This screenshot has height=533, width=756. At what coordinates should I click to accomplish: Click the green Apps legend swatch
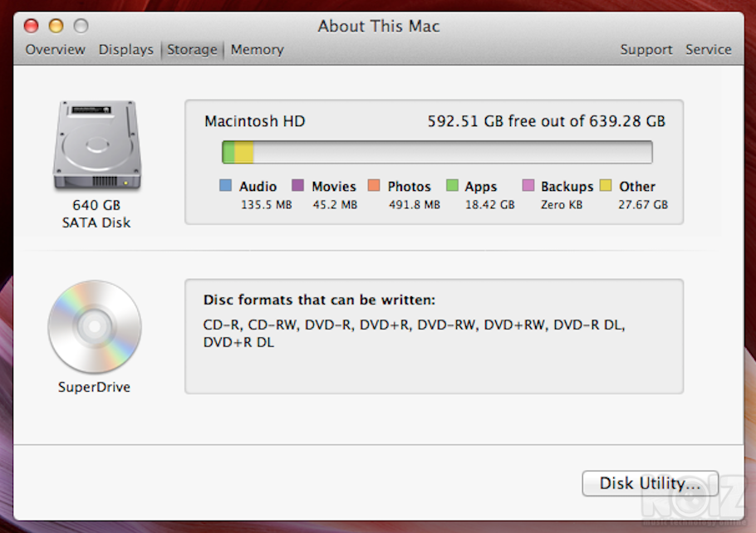click(452, 185)
